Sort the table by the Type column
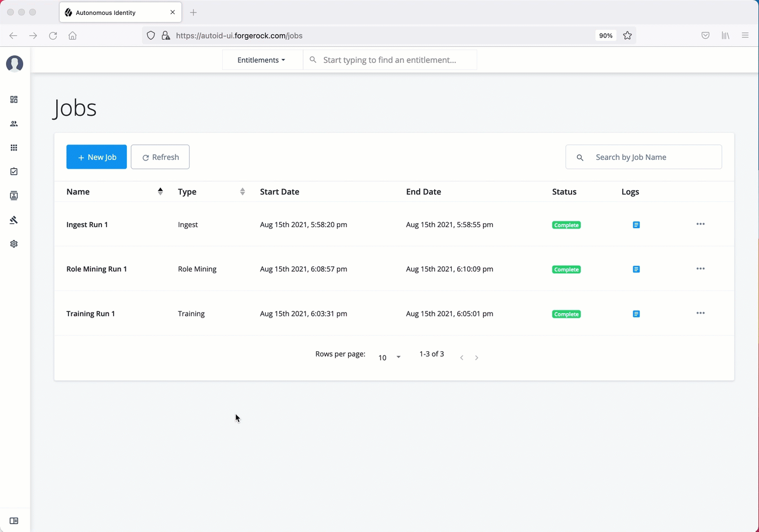 (x=242, y=191)
